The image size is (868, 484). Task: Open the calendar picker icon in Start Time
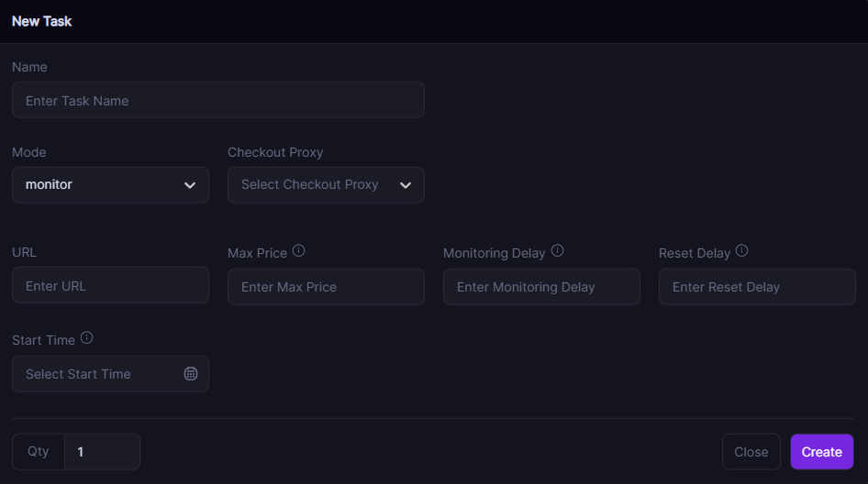pos(191,374)
